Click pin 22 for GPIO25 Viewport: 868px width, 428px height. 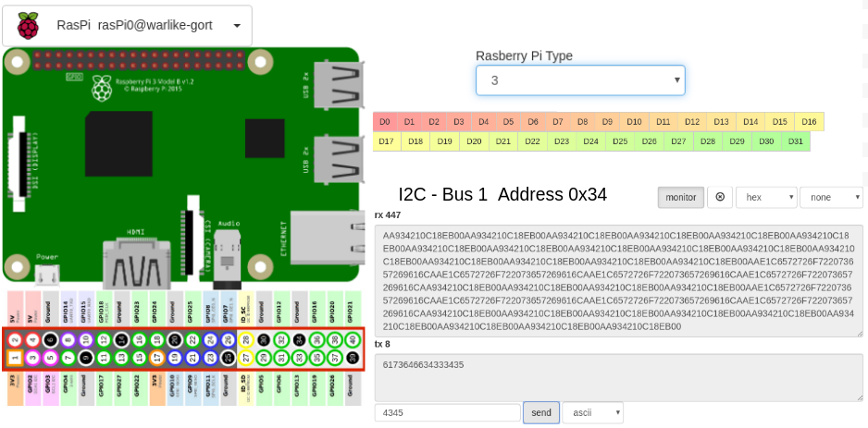(192, 340)
